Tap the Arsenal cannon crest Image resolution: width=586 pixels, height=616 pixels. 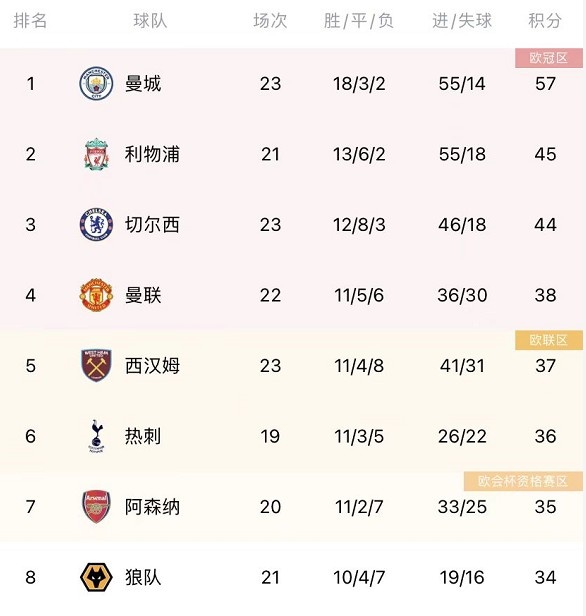point(96,506)
